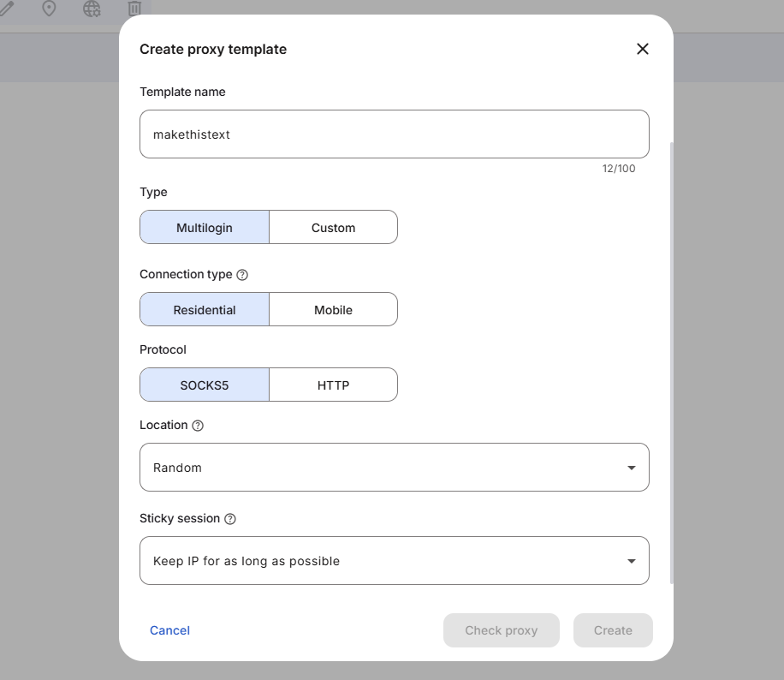The height and width of the screenshot is (680, 784).
Task: Close the Create proxy template dialog
Action: (x=643, y=49)
